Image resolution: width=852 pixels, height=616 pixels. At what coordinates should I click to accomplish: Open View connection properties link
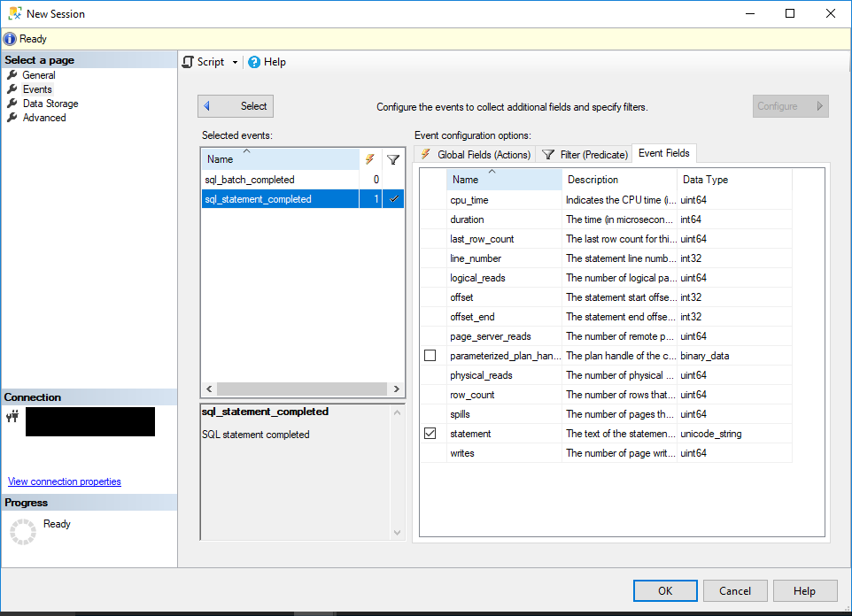(x=64, y=481)
